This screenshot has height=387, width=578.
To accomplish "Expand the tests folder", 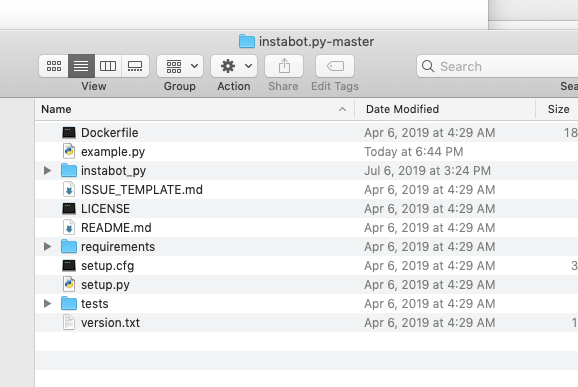I will [47, 304].
